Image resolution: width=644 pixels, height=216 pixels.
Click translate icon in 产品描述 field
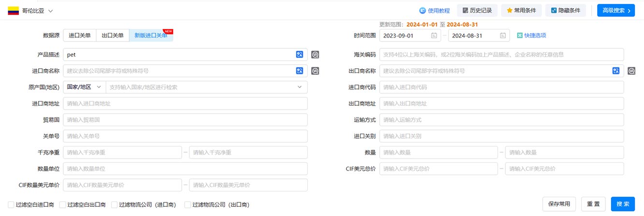[300, 55]
